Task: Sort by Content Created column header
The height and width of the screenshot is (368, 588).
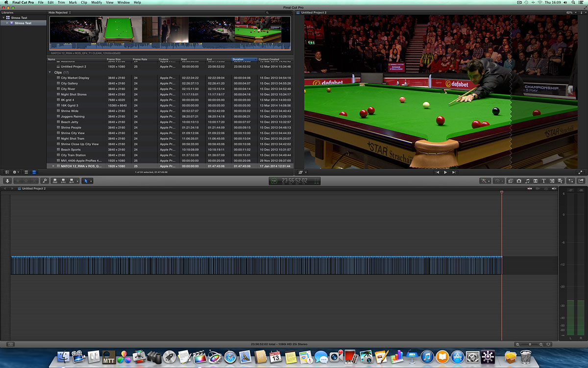Action: [x=274, y=59]
